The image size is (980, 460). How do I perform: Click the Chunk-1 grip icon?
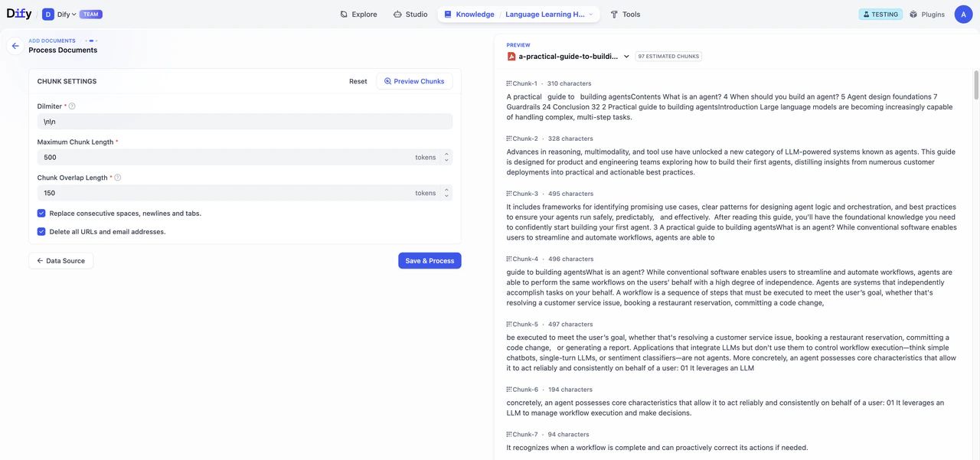click(x=509, y=83)
